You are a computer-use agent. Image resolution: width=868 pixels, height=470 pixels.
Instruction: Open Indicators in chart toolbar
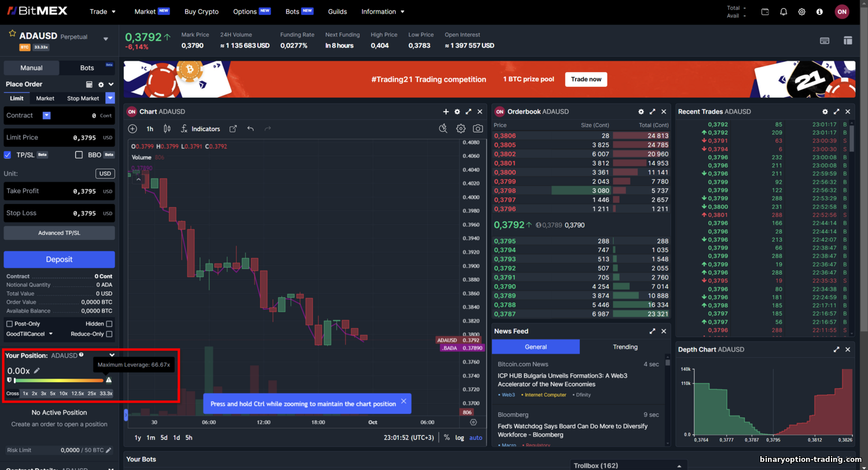coord(200,129)
